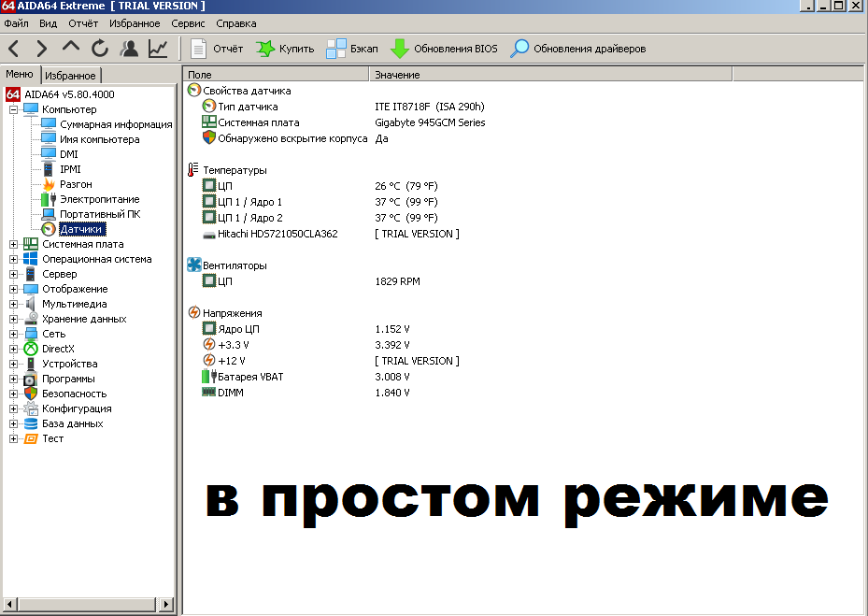Expand the Системная плата tree node

(x=13, y=244)
